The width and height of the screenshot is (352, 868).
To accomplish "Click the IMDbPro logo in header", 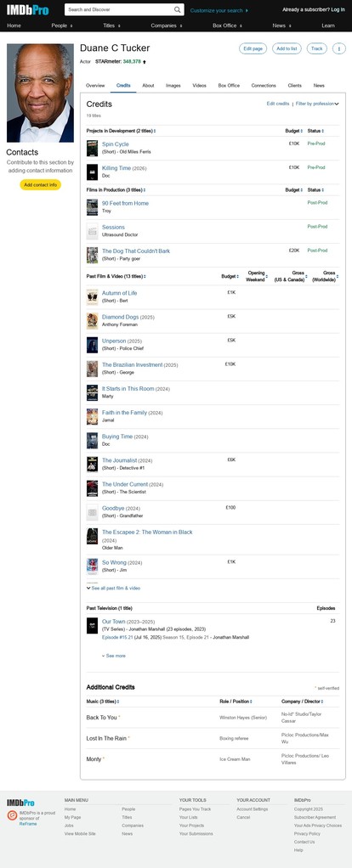I will point(28,10).
